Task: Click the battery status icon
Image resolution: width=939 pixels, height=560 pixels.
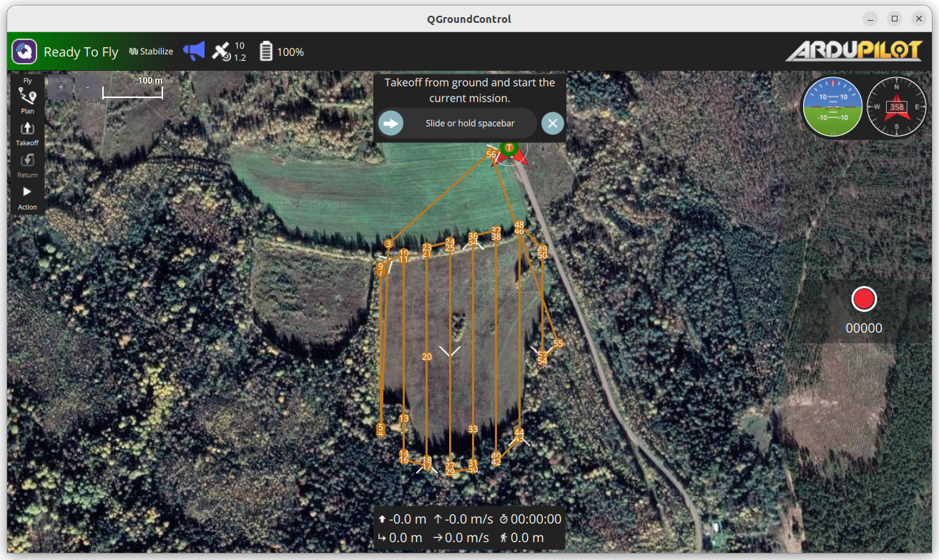Action: [266, 51]
